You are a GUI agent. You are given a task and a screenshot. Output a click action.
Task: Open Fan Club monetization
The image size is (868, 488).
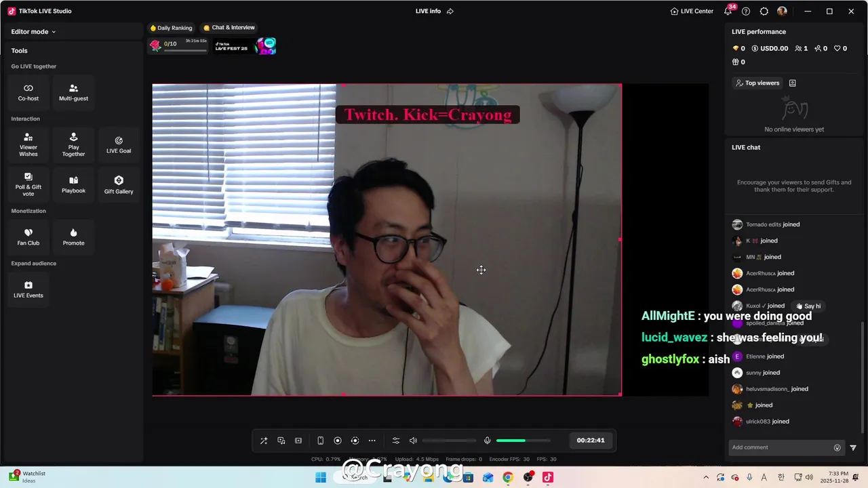pyautogui.click(x=28, y=237)
